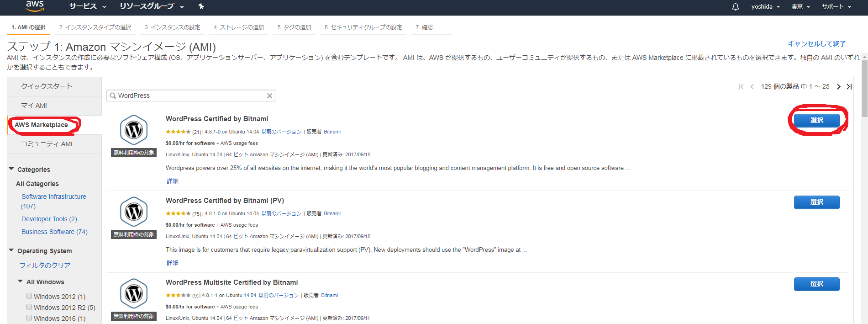This screenshot has width=868, height=324.
Task: Click the pin shortcut icon in header
Action: (x=201, y=6)
